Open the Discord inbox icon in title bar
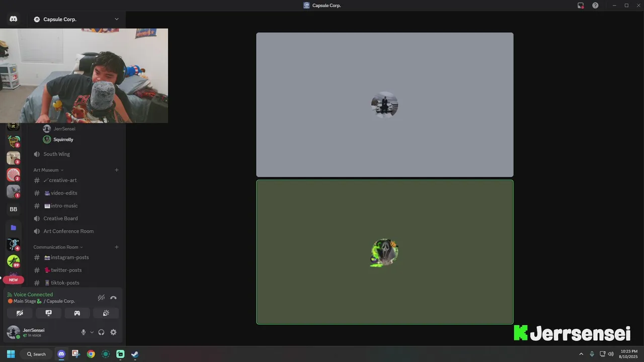Viewport: 644px width, 362px height. pos(581,6)
